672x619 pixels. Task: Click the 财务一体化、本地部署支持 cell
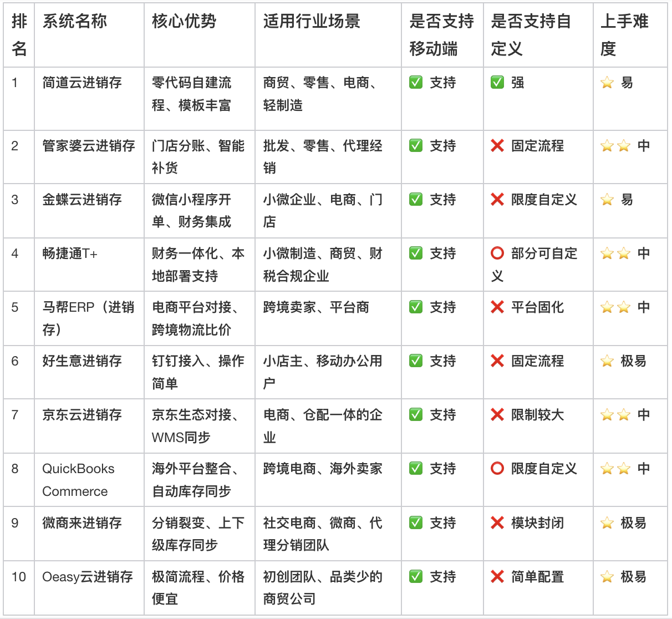(200, 265)
